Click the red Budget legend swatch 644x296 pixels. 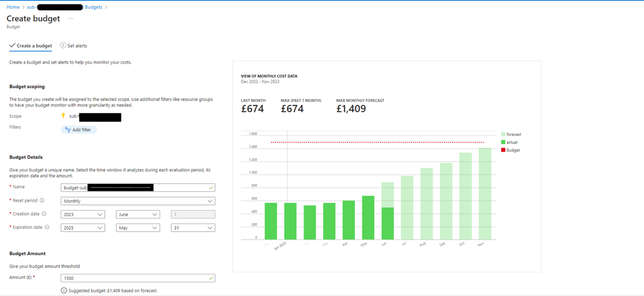504,150
